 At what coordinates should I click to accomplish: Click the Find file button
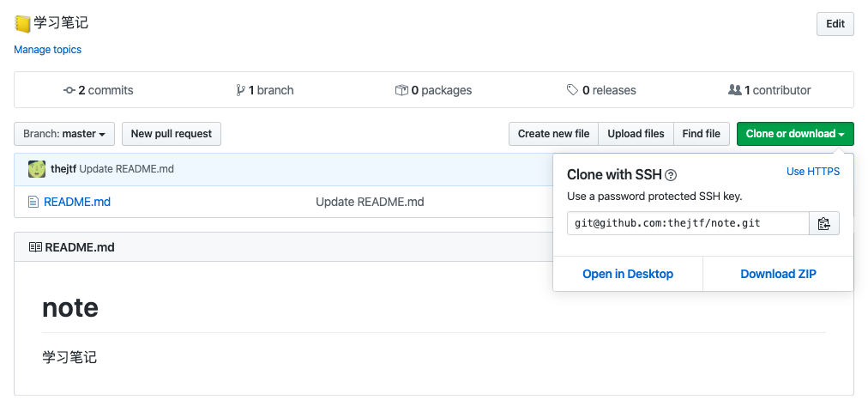click(702, 134)
